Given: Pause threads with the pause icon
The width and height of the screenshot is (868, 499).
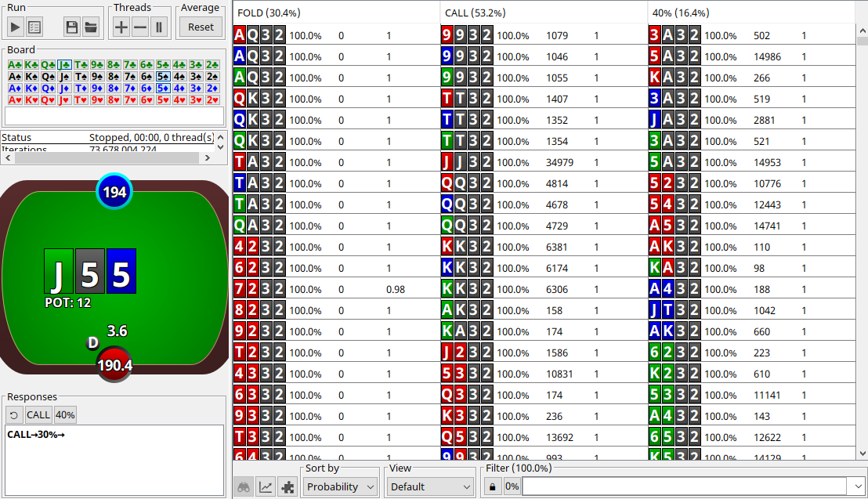Looking at the screenshot, I should pyautogui.click(x=159, y=27).
